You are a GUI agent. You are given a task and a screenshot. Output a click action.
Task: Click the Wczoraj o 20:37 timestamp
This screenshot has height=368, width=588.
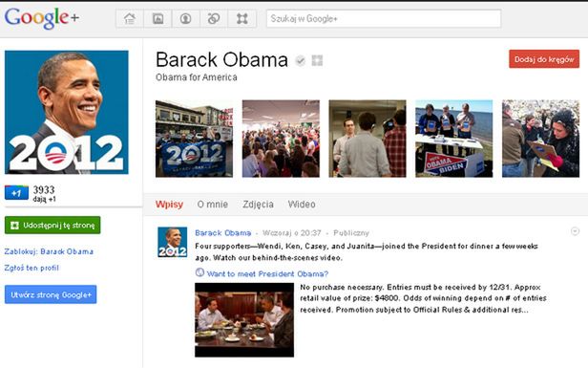click(x=292, y=233)
